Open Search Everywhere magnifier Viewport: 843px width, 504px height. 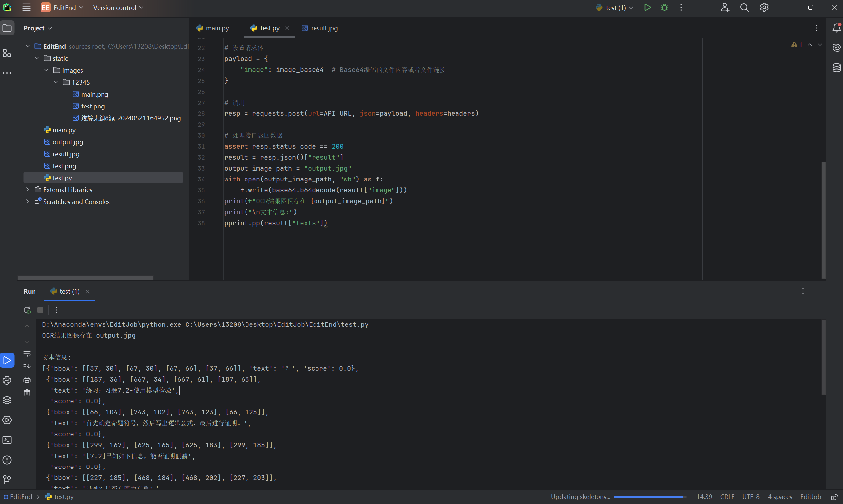(744, 8)
